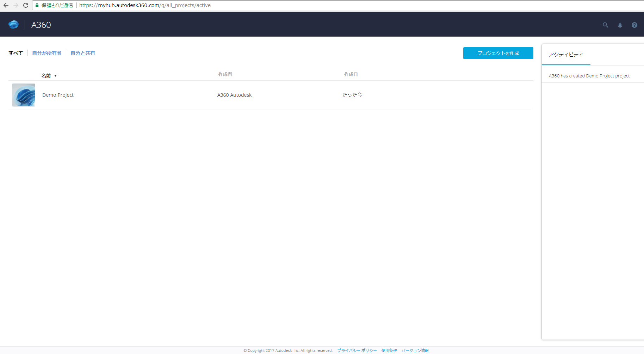Click the browser address bar URL
The height and width of the screenshot is (354, 644).
145,5
